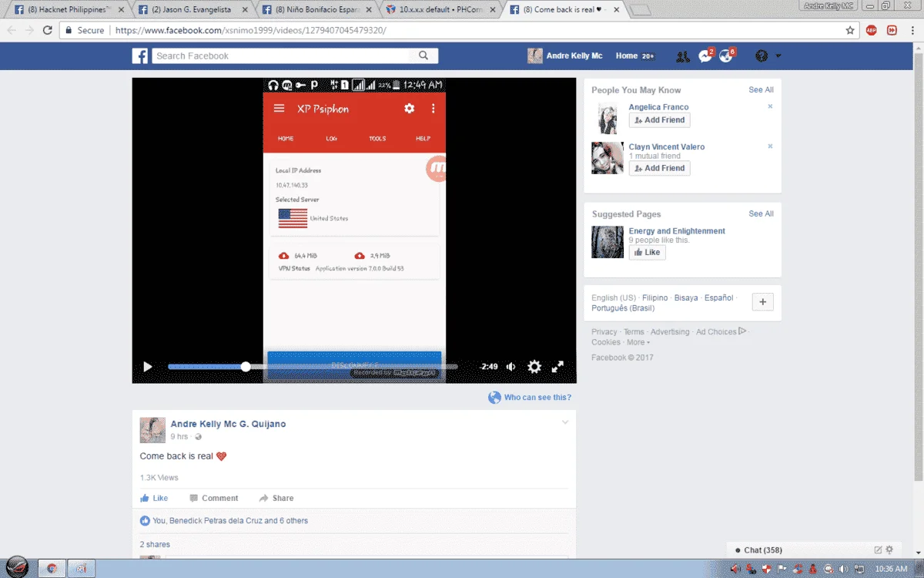
Task: Select TOOLS tab in XP Psiphon
Action: 377,139
